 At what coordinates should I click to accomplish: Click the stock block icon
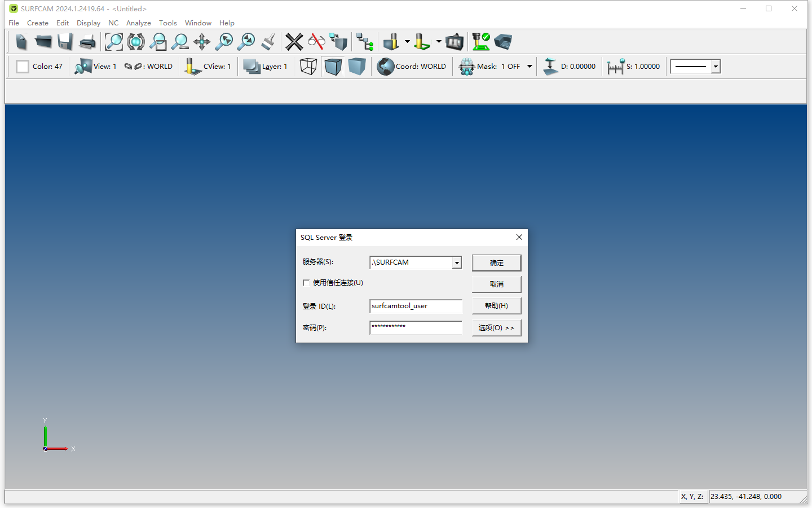tap(503, 42)
